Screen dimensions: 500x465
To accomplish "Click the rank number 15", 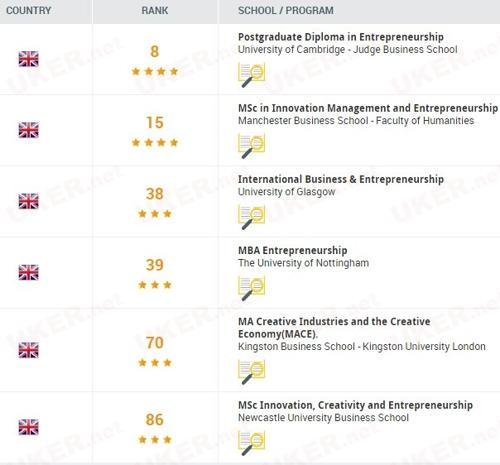I will 155,123.
